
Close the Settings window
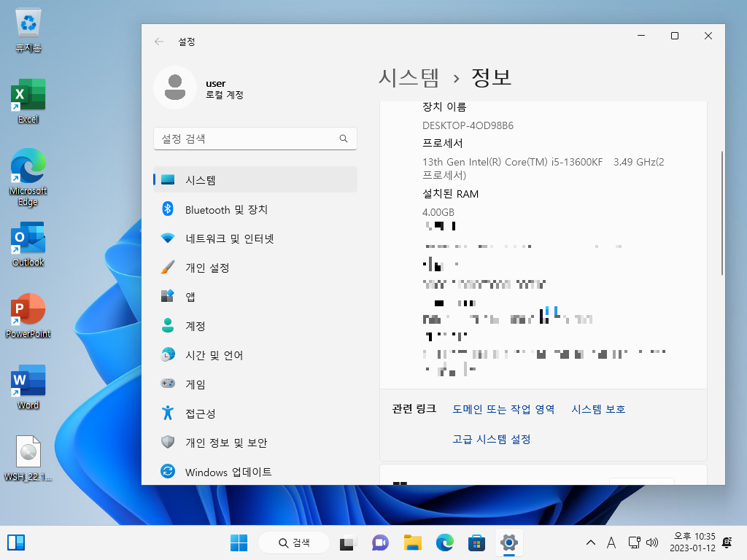click(x=708, y=36)
